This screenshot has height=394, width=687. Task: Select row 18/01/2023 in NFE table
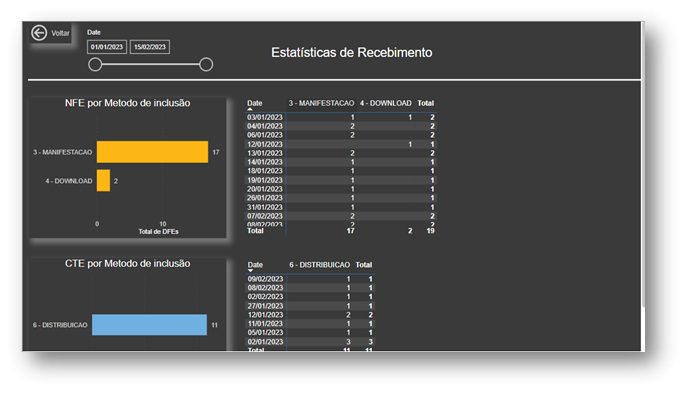(340, 171)
